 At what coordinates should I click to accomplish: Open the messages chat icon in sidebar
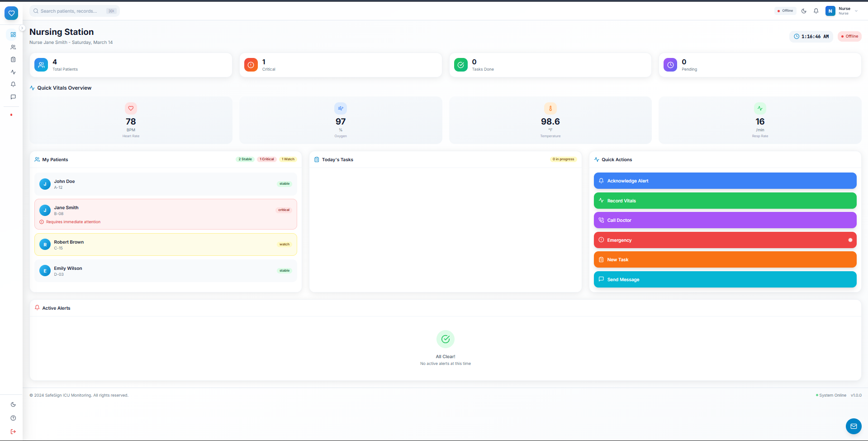point(13,97)
